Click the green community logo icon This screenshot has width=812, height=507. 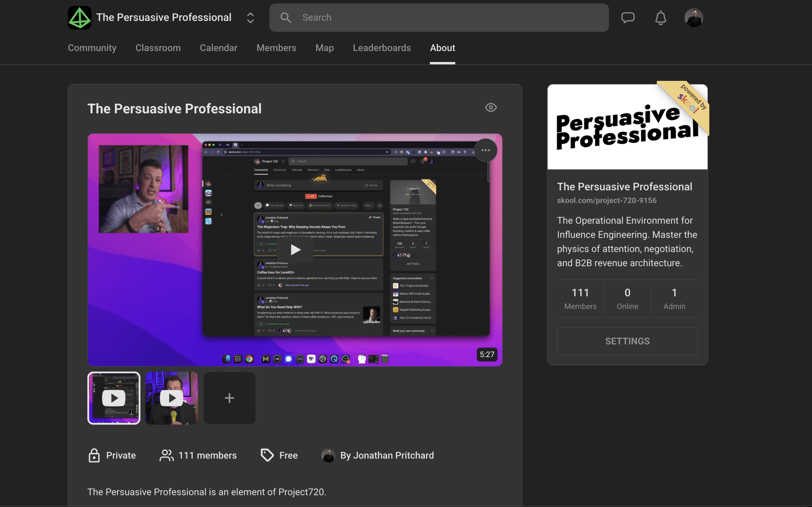point(79,17)
